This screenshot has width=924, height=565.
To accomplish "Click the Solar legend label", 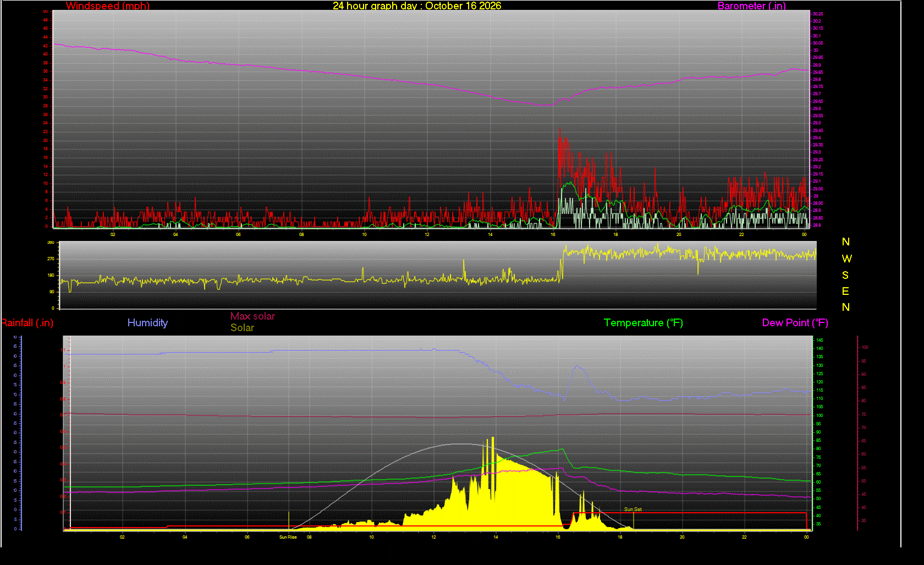I will (242, 328).
